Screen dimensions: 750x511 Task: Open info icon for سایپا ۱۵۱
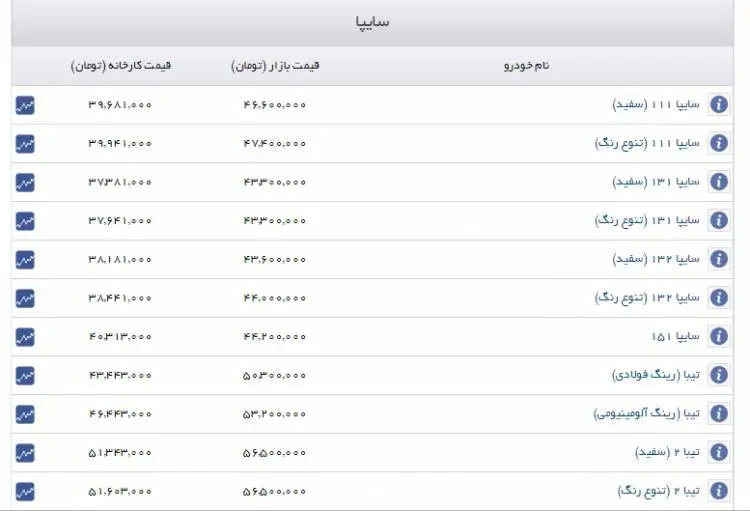[x=718, y=336]
